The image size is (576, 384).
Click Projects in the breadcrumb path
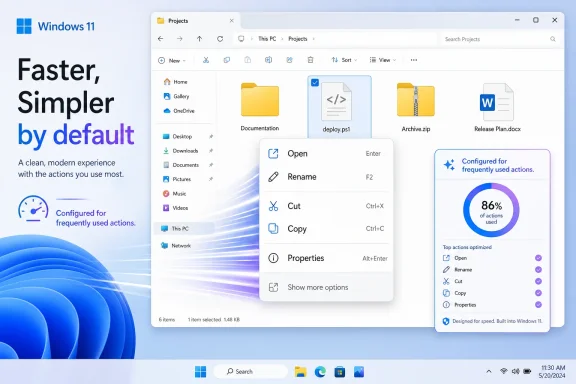click(298, 39)
